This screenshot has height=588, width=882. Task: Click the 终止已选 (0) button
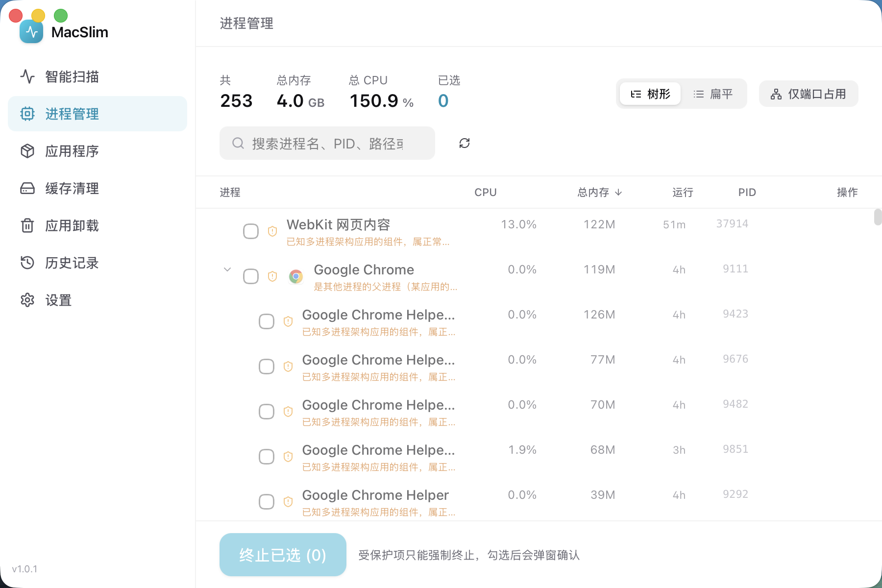(283, 555)
